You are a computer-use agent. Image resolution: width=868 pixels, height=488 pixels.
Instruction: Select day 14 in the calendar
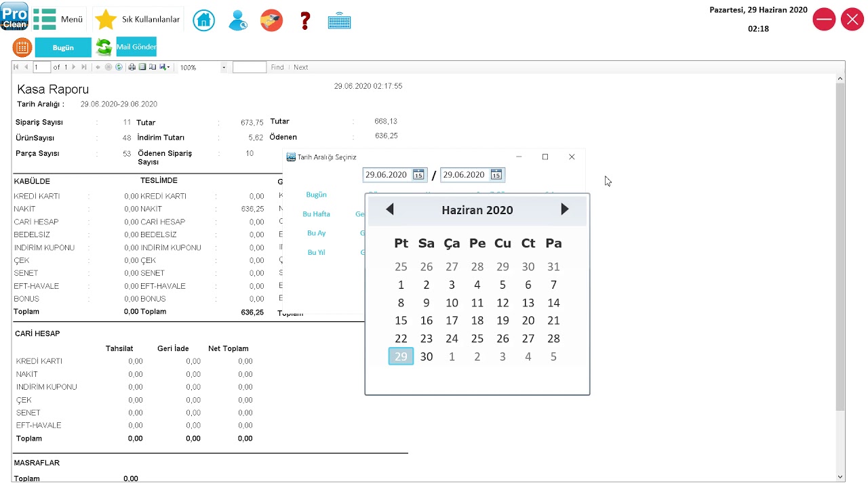coord(553,303)
